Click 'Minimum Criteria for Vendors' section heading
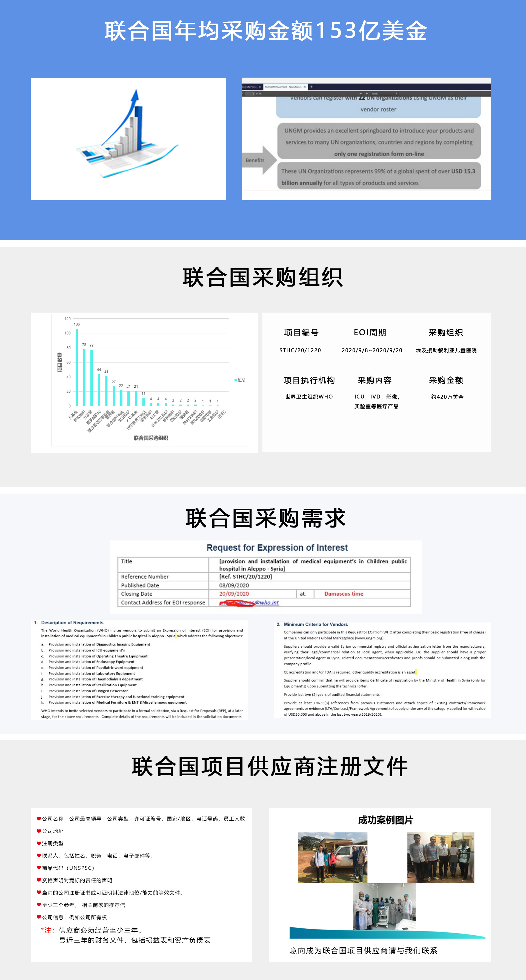This screenshot has height=980, width=526. 316,624
